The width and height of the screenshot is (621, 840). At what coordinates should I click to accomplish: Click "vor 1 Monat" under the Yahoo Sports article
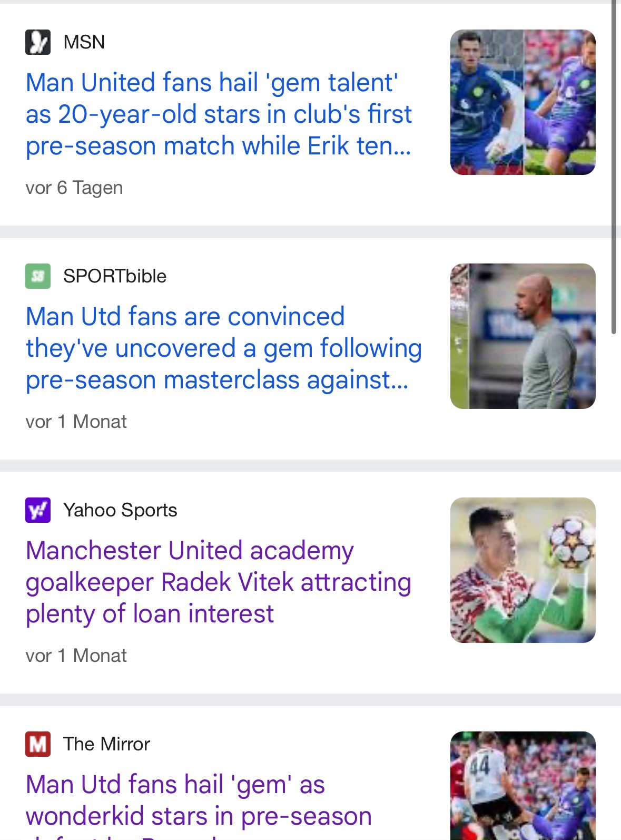coord(76,656)
